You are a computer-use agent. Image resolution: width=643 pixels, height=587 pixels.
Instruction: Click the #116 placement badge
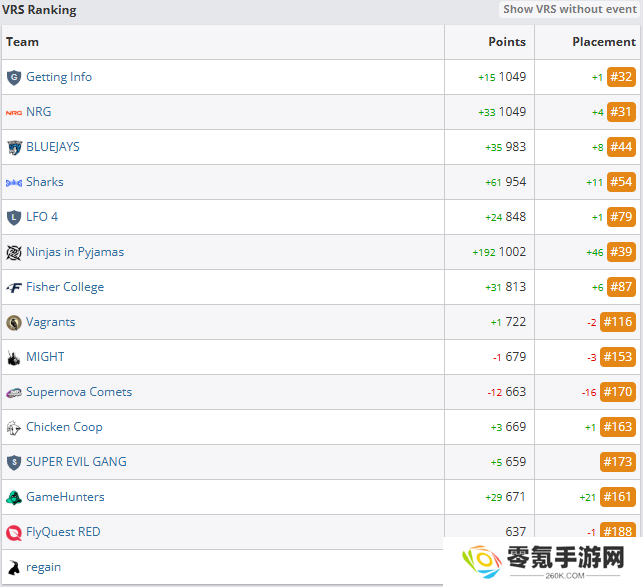click(618, 322)
